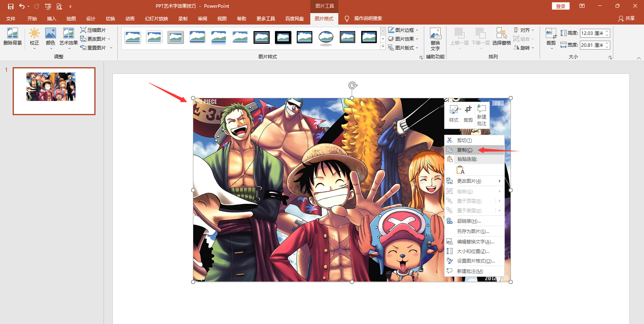Choose Cut (剪切) from context menu

click(x=474, y=140)
